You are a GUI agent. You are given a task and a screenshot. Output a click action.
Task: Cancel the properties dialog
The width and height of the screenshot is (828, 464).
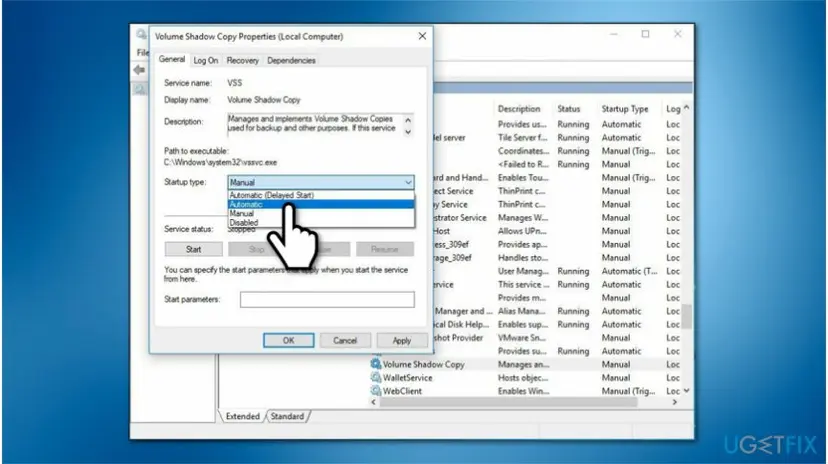pos(345,340)
